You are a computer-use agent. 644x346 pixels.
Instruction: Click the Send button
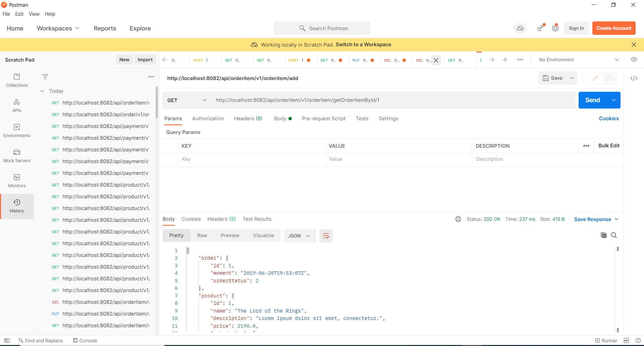click(x=592, y=100)
